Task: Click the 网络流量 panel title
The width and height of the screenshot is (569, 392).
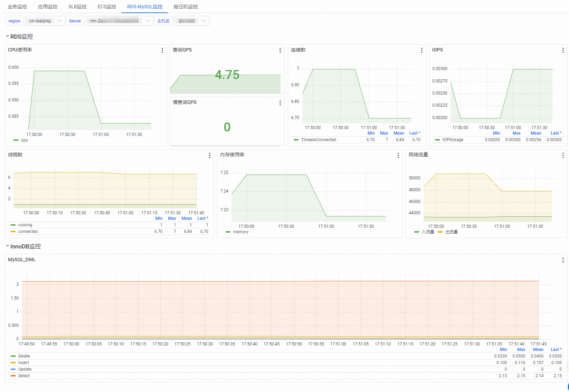Action: 418,155
